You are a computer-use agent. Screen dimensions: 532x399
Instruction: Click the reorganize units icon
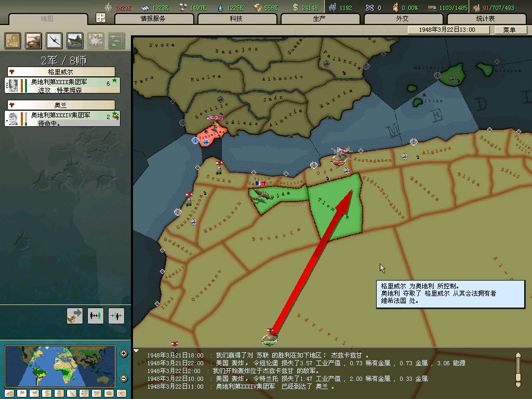click(96, 315)
